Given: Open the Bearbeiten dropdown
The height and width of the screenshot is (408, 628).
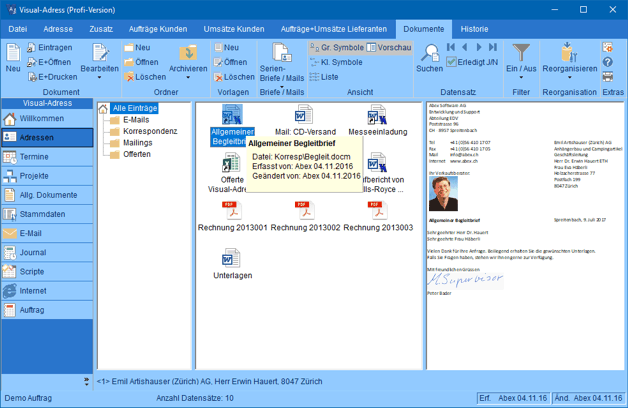Looking at the screenshot, I should (x=99, y=77).
